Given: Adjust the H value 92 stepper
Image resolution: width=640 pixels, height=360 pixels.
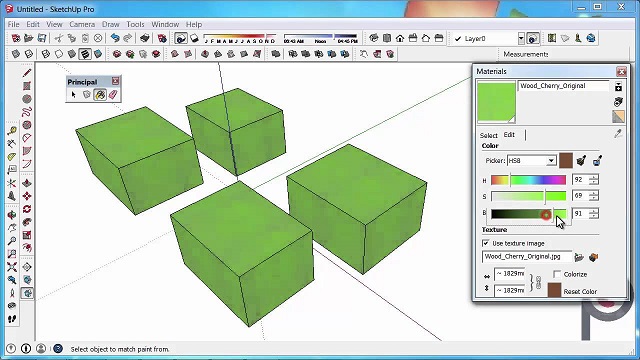Looking at the screenshot, I should 593,180.
